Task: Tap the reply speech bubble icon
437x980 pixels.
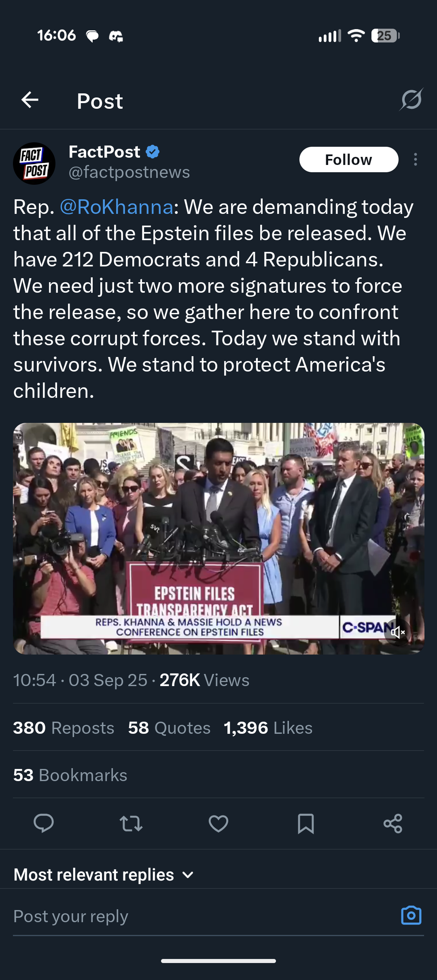Action: point(44,823)
